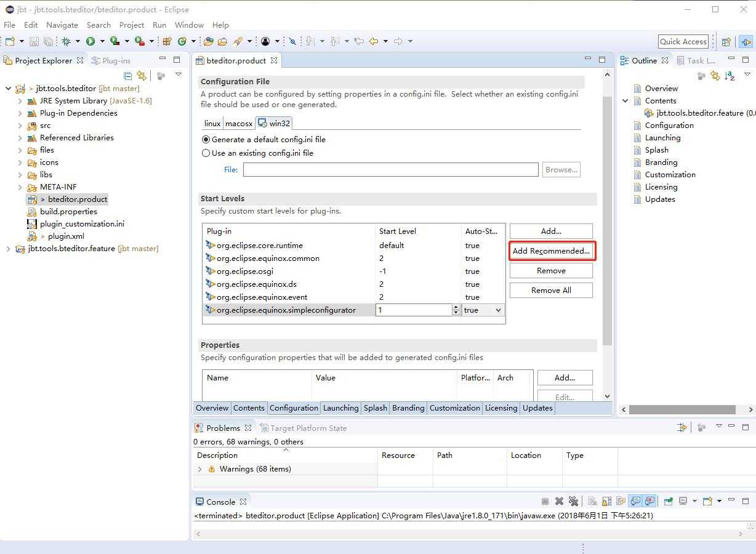Click the Search flashlight toolbar icon
This screenshot has height=554, width=756.
click(237, 41)
